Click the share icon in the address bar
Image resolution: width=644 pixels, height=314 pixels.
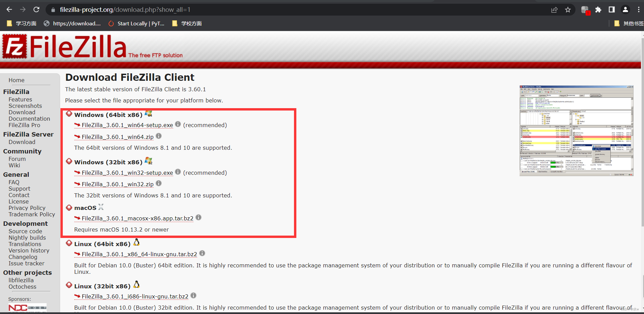coord(554,9)
